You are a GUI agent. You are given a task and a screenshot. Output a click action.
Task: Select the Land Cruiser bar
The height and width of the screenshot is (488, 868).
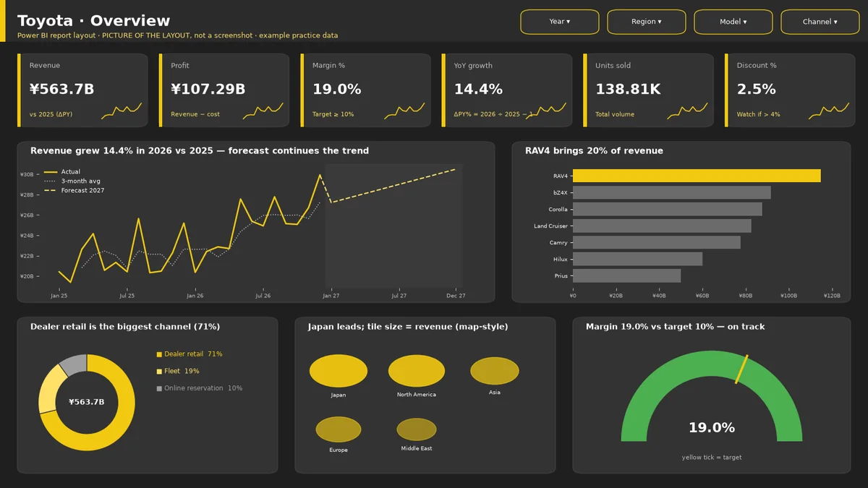coord(662,226)
